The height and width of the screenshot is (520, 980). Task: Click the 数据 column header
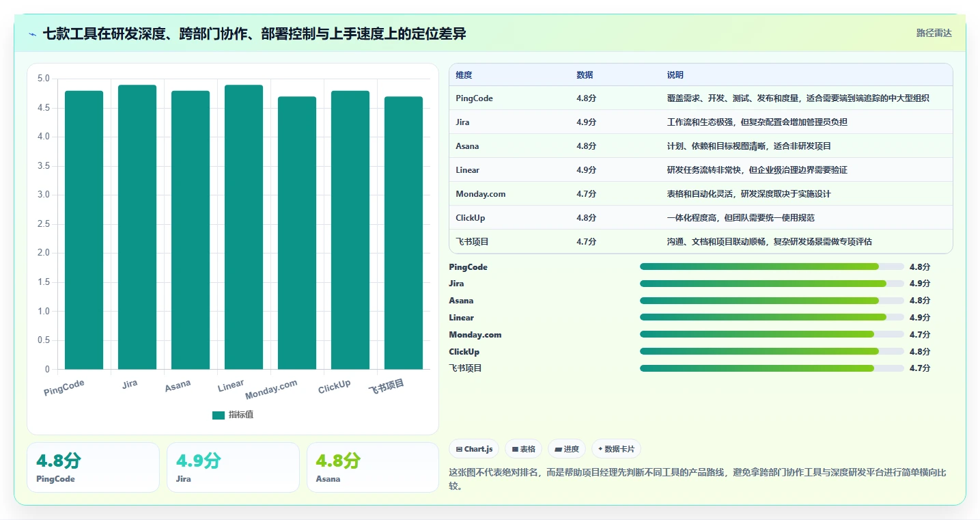pos(585,74)
